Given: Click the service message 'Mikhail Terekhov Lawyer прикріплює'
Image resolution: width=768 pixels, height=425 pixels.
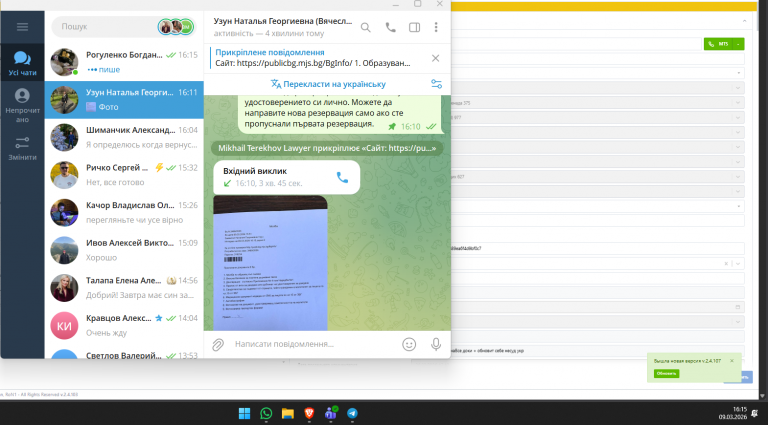Looking at the screenshot, I should (327, 148).
